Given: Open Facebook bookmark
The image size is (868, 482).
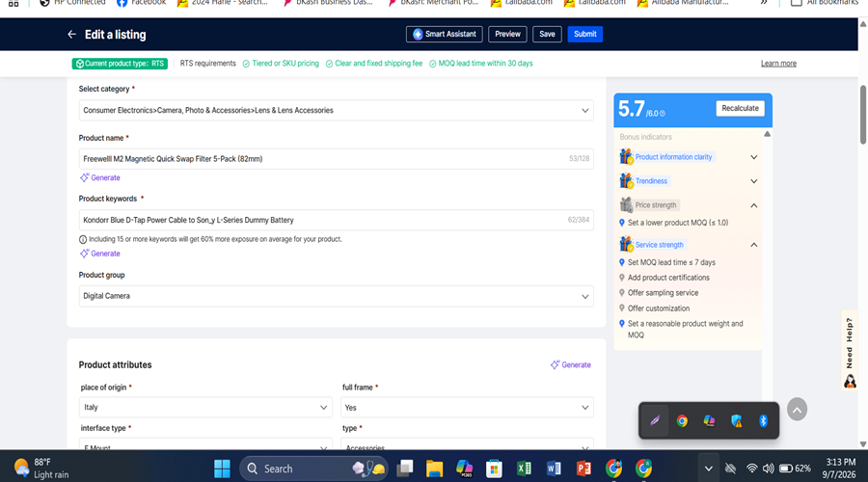Looking at the screenshot, I should pos(141,3).
